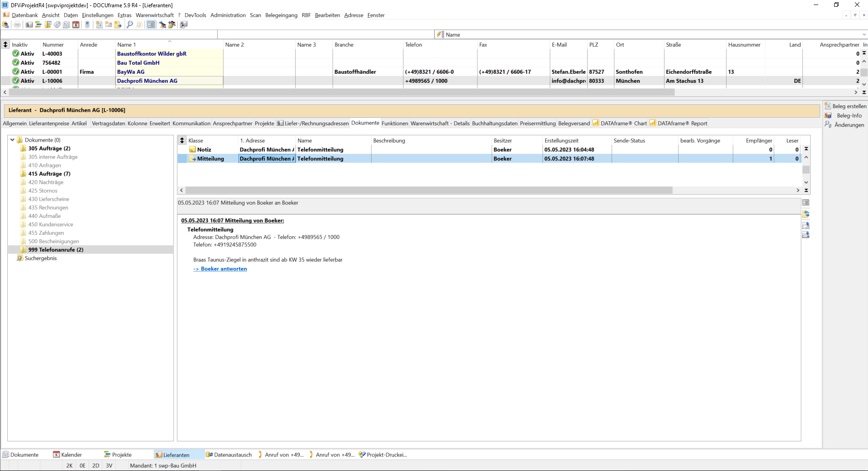The image size is (868, 471).
Task: Click the layout icon beside message preview
Action: tap(806, 203)
